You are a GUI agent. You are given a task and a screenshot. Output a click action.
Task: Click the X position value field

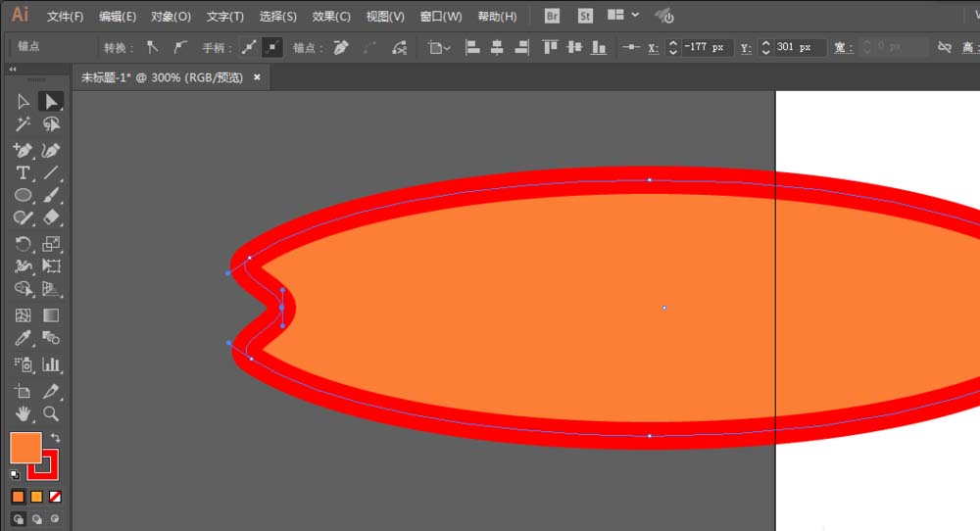[x=707, y=47]
